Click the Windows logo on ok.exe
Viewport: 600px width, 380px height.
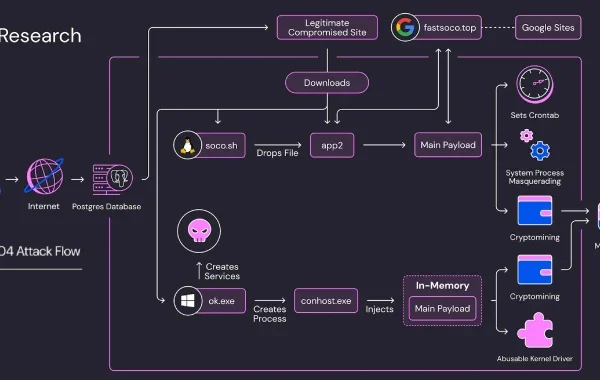click(x=188, y=301)
